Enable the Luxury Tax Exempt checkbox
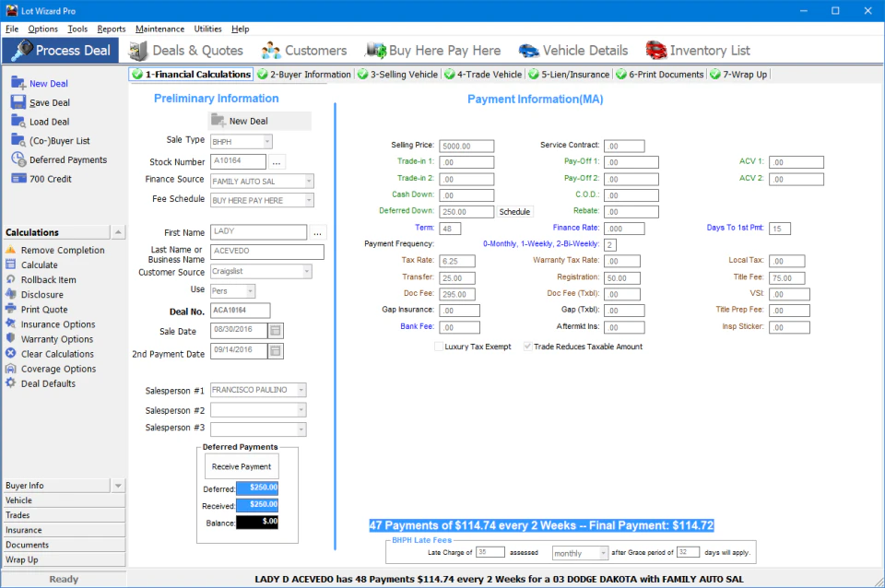The image size is (885, 588). coord(439,347)
